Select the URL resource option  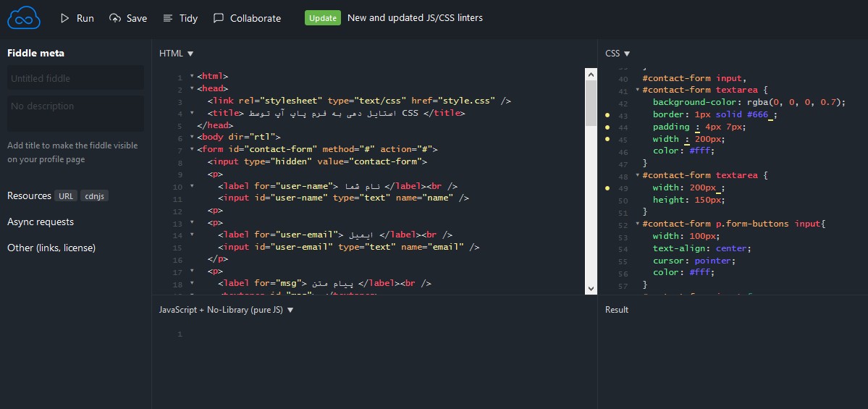click(x=66, y=196)
